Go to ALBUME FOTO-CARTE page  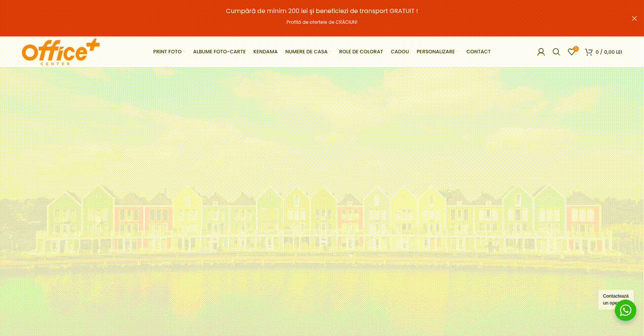click(219, 52)
